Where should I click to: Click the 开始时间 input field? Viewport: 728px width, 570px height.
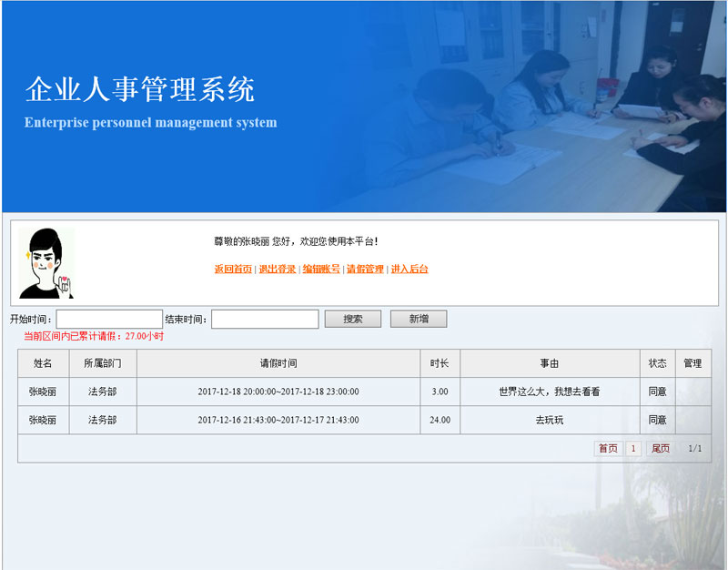109,319
